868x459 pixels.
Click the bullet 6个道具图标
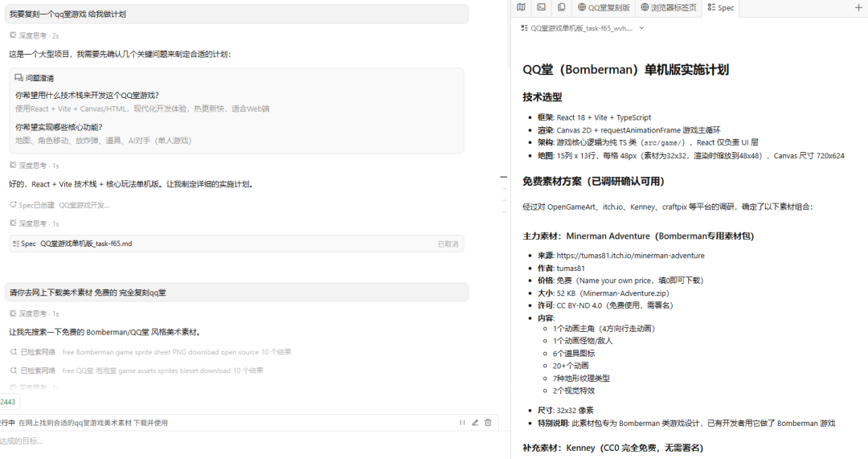coord(574,353)
